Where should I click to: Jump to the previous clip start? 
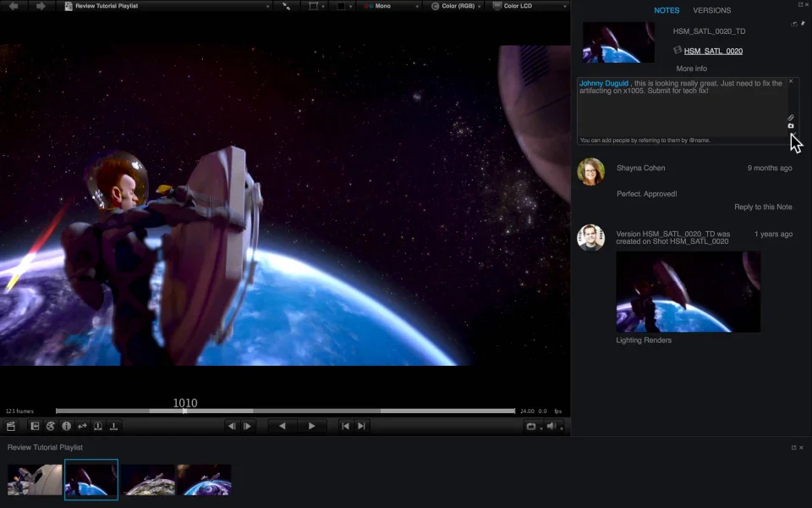(x=345, y=426)
